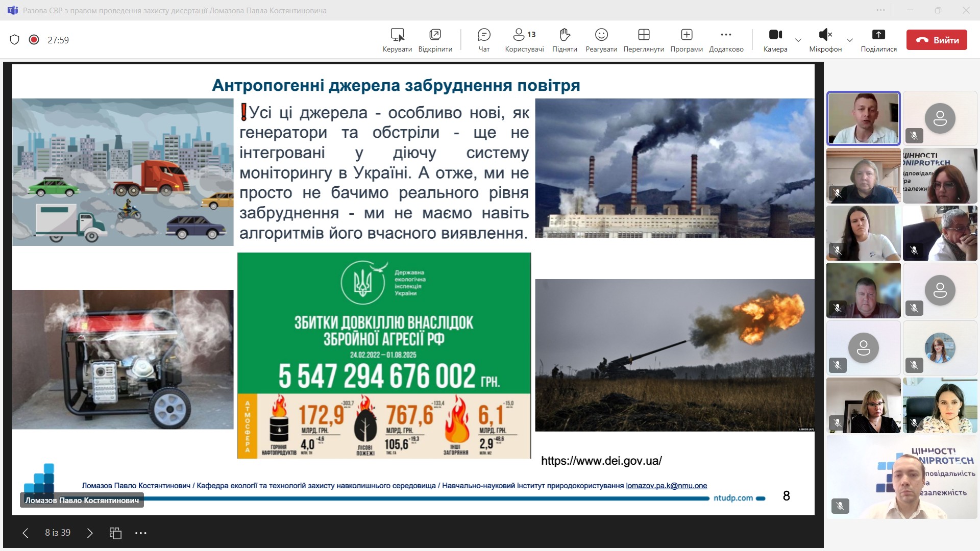Open the Chat (Чат) panel
Image resolution: width=980 pixels, height=551 pixels.
coord(483,40)
